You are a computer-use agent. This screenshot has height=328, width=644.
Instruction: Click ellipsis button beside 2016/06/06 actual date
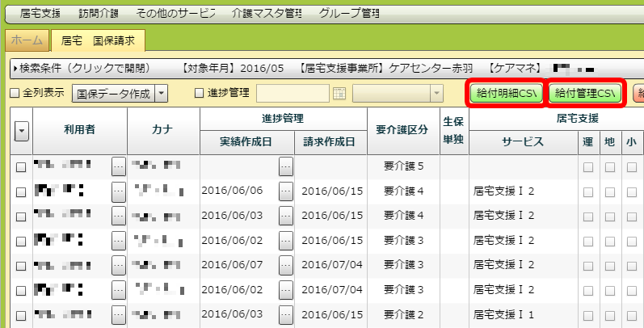click(284, 191)
